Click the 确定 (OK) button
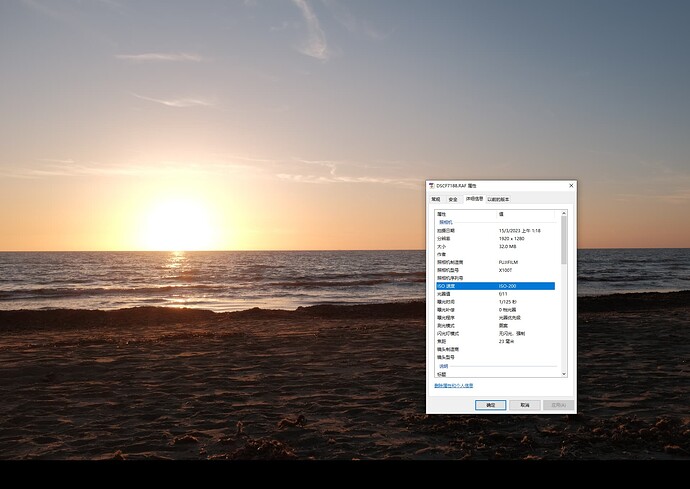The height and width of the screenshot is (489, 690). point(490,405)
